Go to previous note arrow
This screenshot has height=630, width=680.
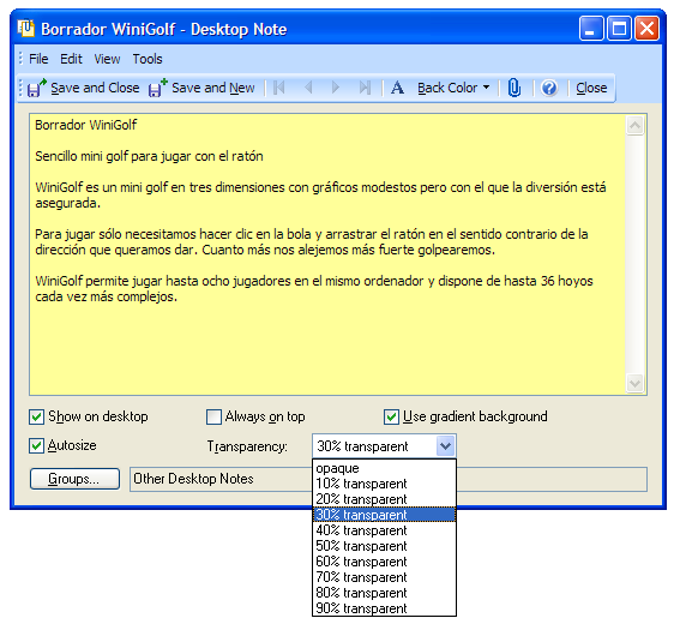[309, 88]
